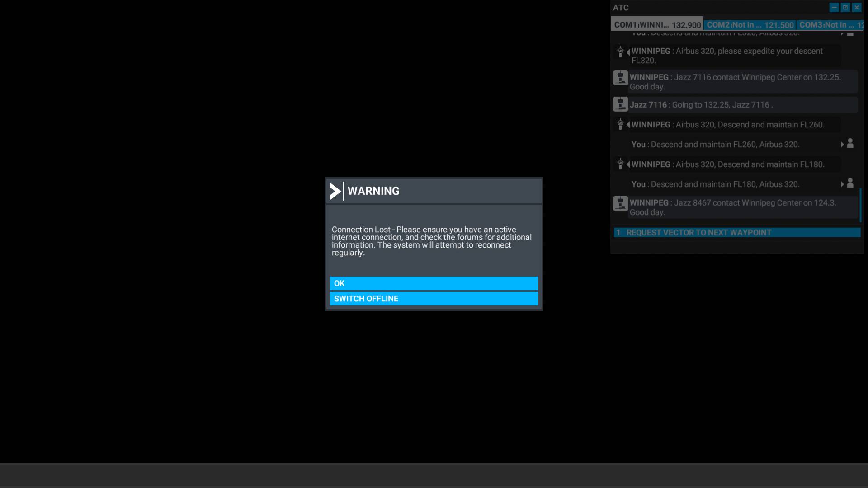This screenshot has height=488, width=868.
Task: Switch to the COM2 121.500 tab
Action: point(750,25)
